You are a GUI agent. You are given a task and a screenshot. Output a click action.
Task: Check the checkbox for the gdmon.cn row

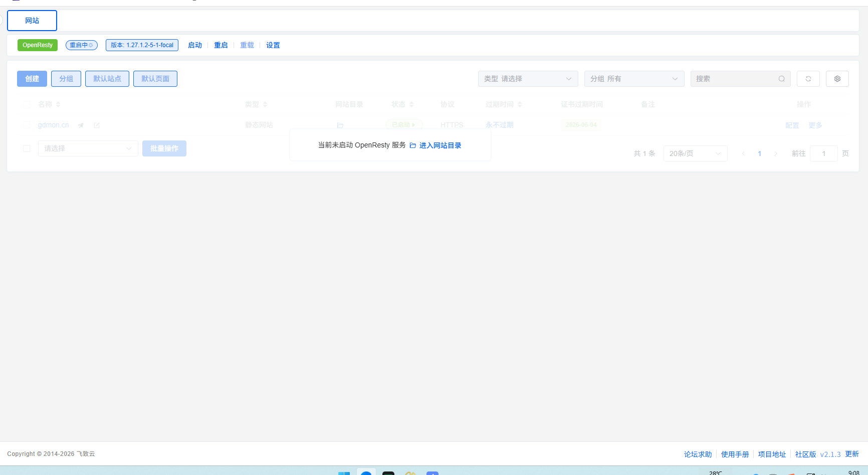tap(27, 125)
